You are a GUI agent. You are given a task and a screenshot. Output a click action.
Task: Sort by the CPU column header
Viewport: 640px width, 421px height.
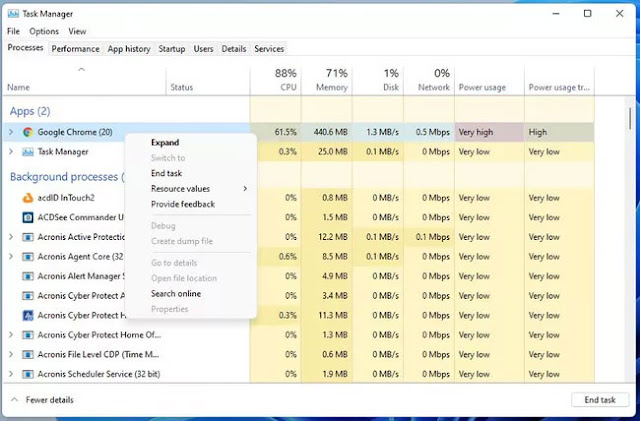pyautogui.click(x=276, y=80)
